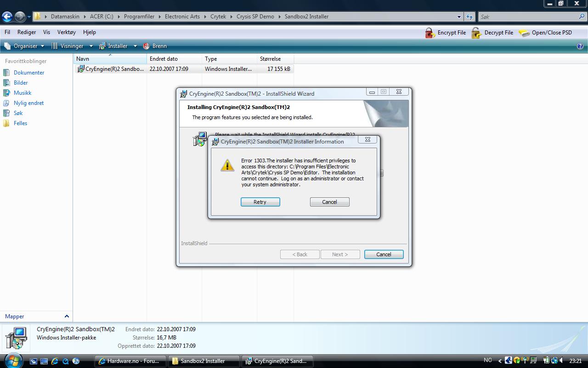588x368 pixels.
Task: Click the wireless signal tray icon
Action: (x=525, y=361)
